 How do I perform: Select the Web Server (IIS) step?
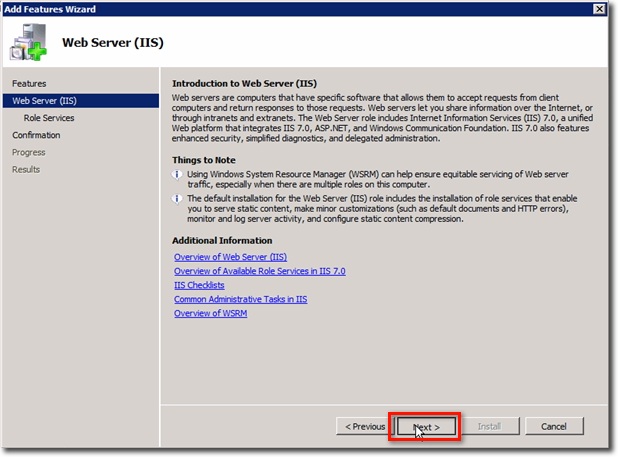tap(81, 101)
